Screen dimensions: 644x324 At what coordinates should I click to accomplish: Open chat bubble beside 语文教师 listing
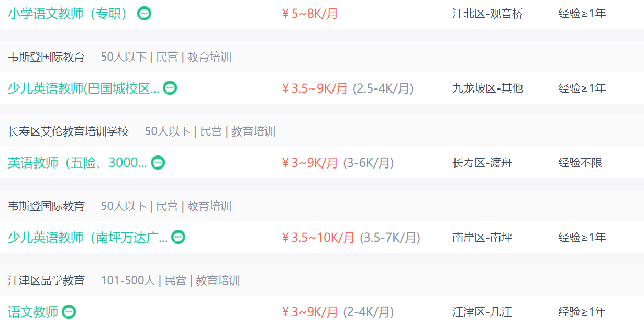(69, 312)
